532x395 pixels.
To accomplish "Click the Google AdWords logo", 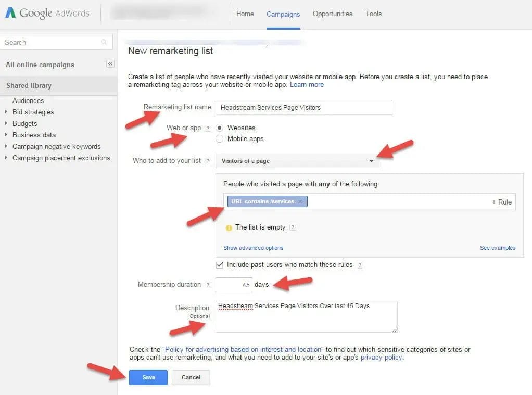I will tap(47, 13).
